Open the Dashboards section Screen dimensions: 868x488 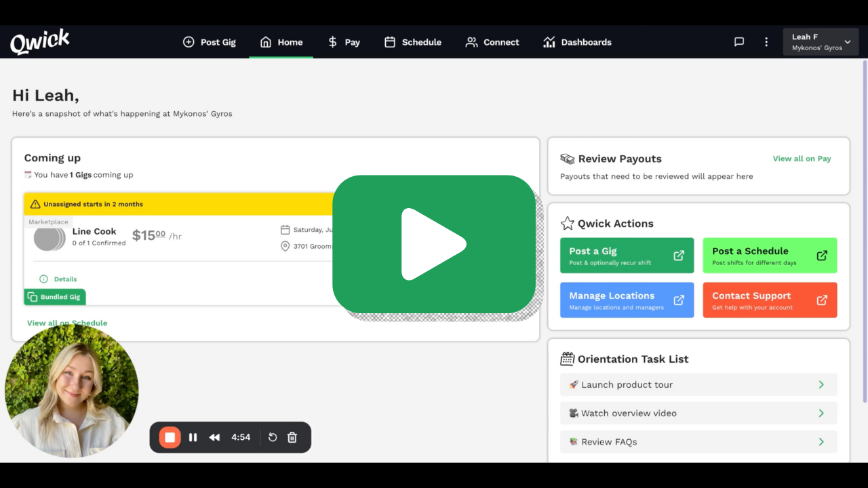[x=577, y=42]
